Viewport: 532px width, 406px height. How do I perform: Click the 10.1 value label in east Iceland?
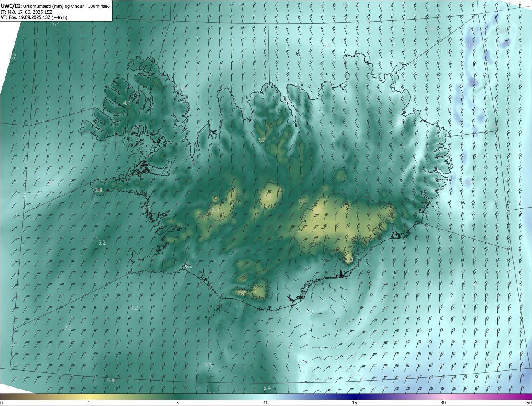click(401, 120)
